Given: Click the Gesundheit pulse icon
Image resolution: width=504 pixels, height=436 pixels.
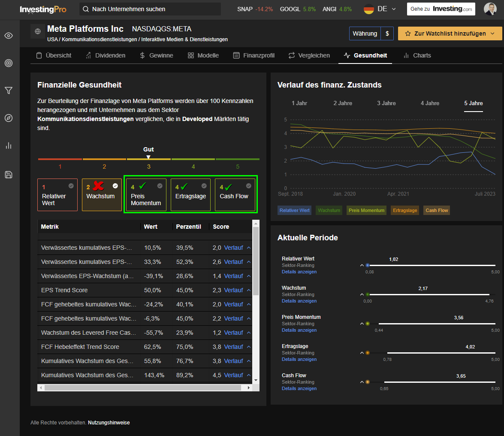Looking at the screenshot, I should [x=347, y=55].
